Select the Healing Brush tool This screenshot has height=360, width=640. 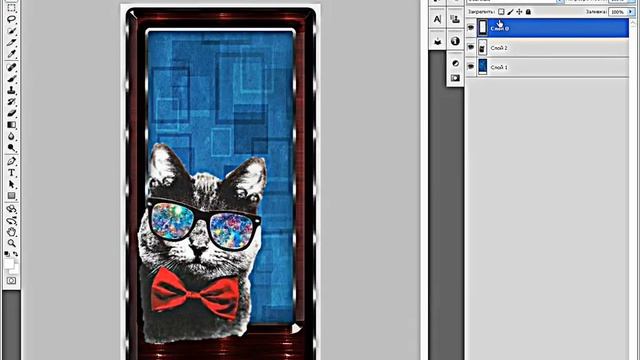coord(11,67)
